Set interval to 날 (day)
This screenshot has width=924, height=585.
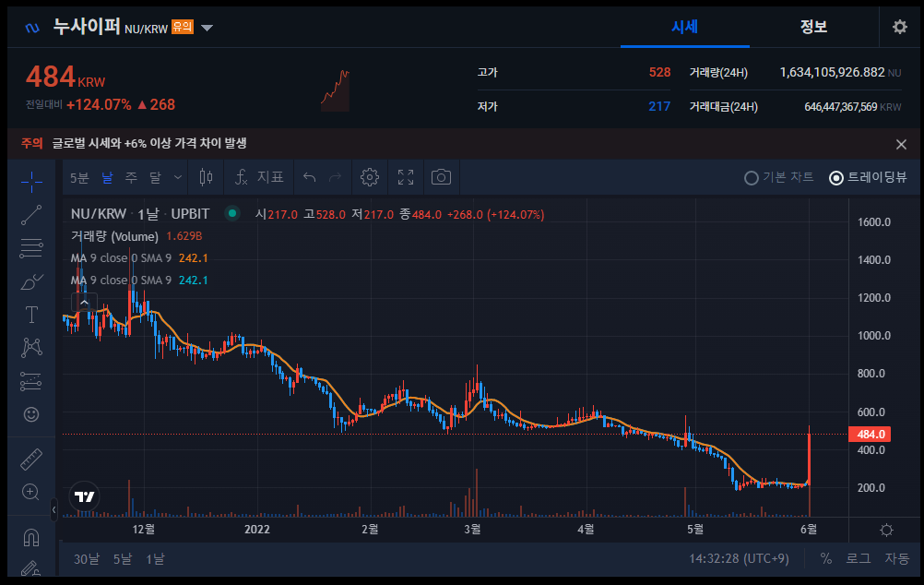pos(107,177)
